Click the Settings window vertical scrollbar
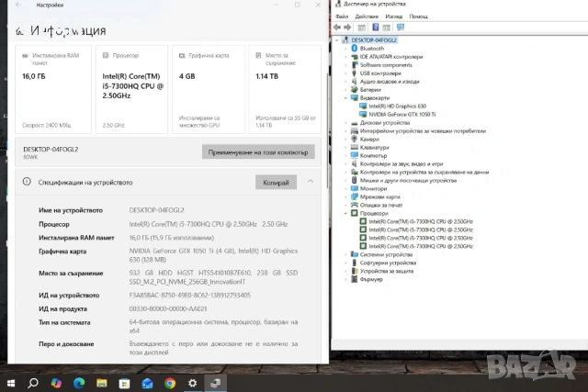Screen dimensions: 588x392 point(327,131)
